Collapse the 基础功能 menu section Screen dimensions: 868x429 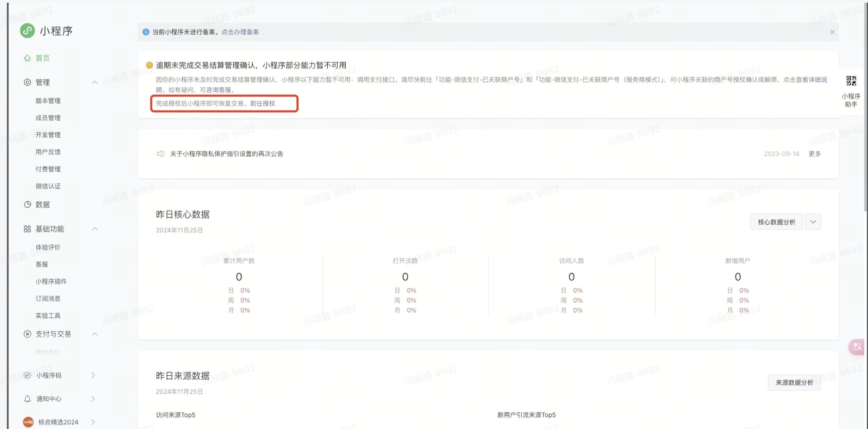[x=95, y=229]
